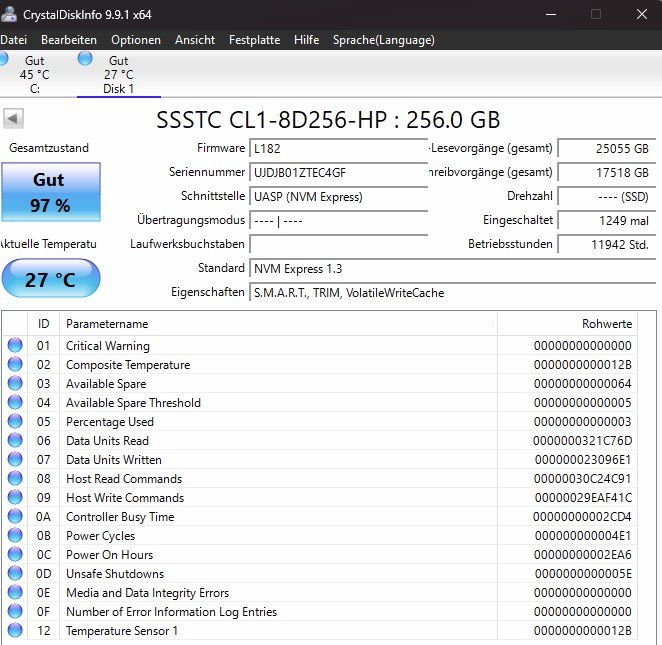Click the Lesevorgänge value 25055 GB
The height and width of the screenshot is (645, 662).
click(607, 149)
